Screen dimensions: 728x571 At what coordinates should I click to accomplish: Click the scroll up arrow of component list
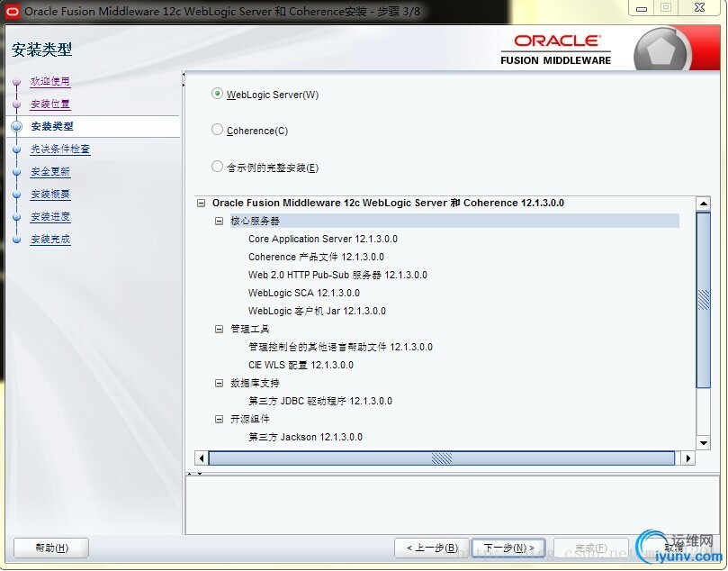coord(704,204)
